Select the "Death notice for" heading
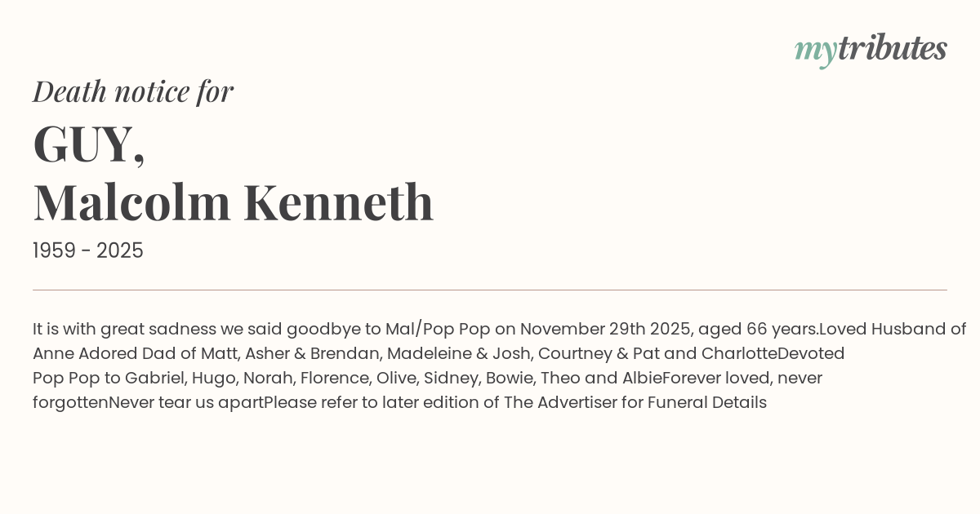Viewport: 980px width, 514px height. click(x=133, y=91)
